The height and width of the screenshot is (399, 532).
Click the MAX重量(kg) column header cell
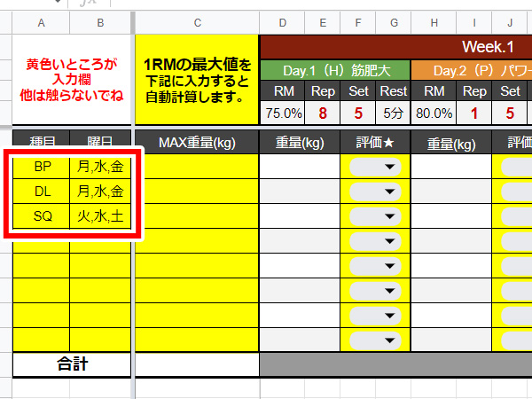196,142
